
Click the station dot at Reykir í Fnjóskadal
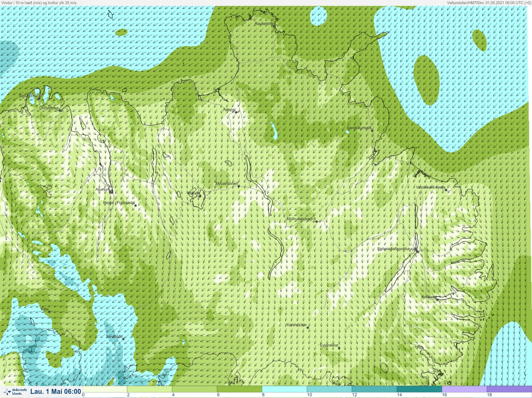coord(135,206)
